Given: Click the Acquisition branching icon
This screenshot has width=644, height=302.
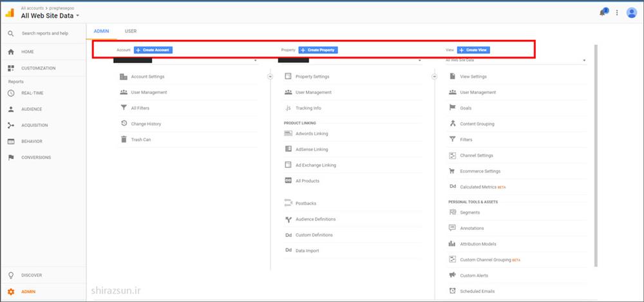Looking at the screenshot, I should point(11,126).
